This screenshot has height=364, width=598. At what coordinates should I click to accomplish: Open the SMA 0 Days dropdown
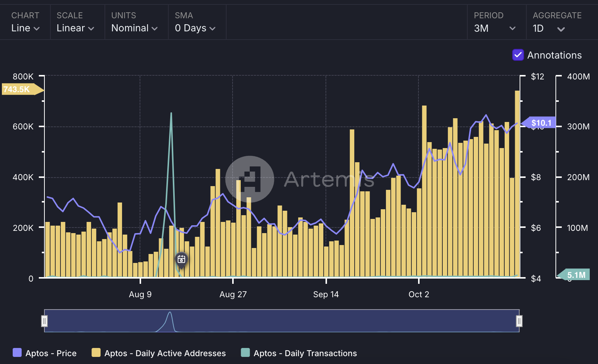coord(195,28)
